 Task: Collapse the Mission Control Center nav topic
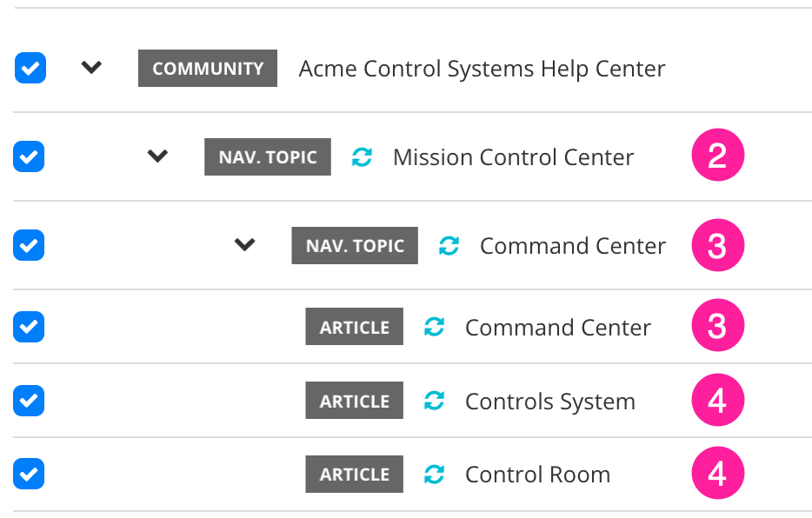tap(157, 156)
